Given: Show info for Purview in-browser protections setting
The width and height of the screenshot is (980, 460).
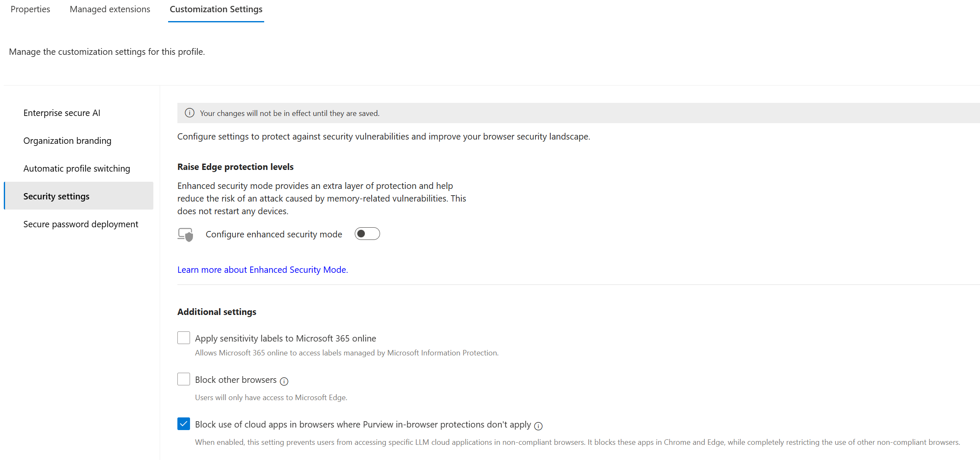Looking at the screenshot, I should 538,426.
